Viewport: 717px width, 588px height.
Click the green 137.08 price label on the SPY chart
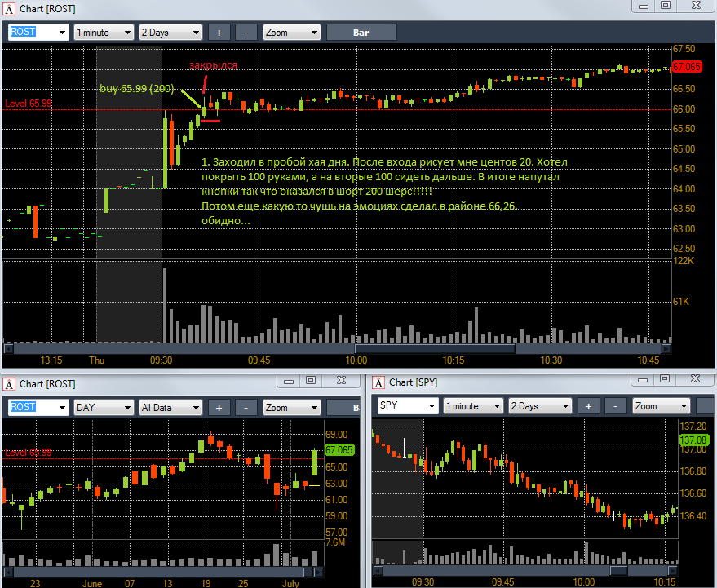(693, 440)
